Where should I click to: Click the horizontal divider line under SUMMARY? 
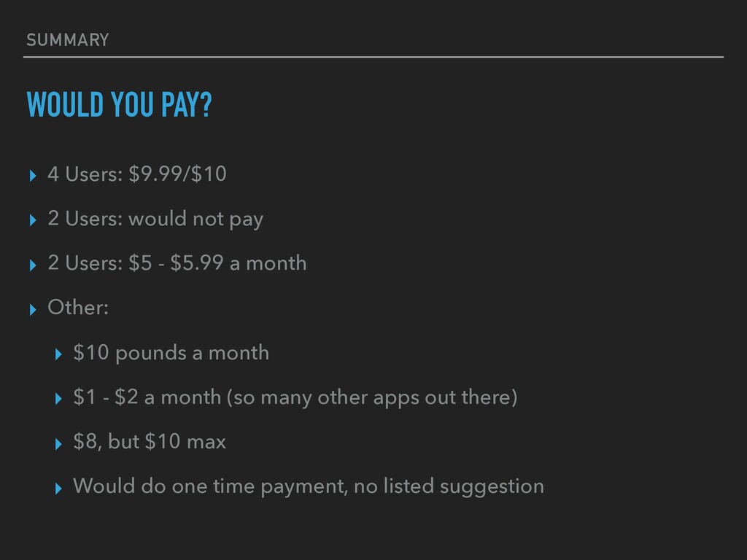point(373,57)
